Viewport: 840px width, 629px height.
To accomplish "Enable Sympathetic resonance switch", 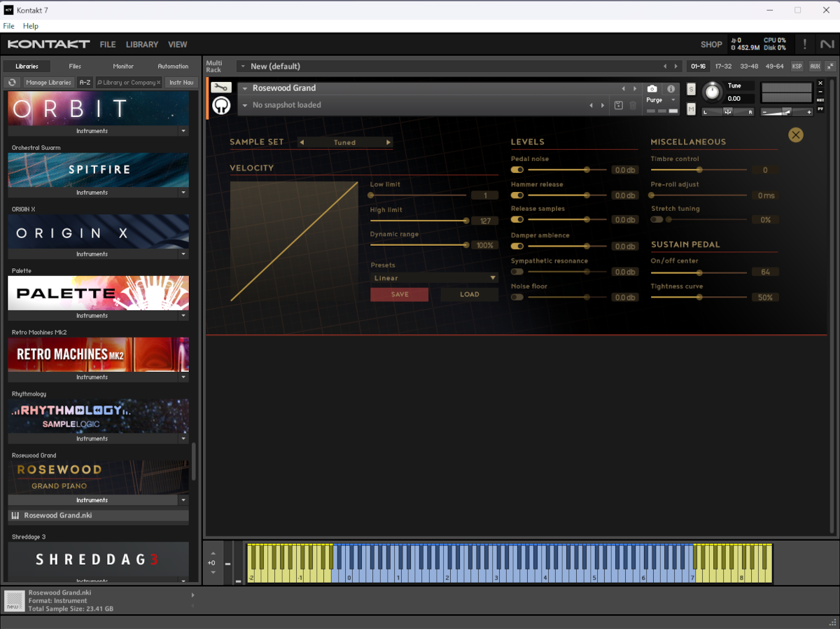I will [517, 272].
